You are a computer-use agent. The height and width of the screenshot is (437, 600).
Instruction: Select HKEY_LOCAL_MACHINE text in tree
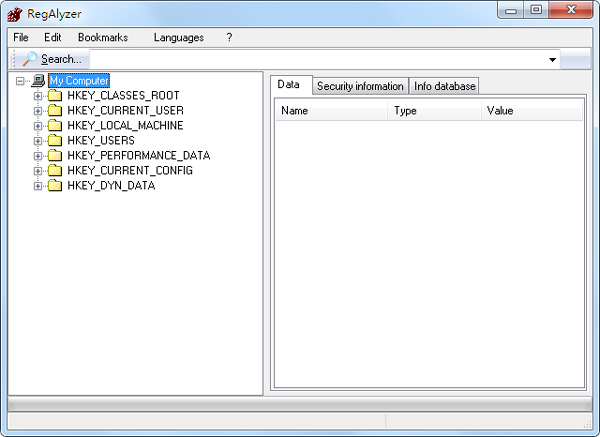click(x=125, y=125)
